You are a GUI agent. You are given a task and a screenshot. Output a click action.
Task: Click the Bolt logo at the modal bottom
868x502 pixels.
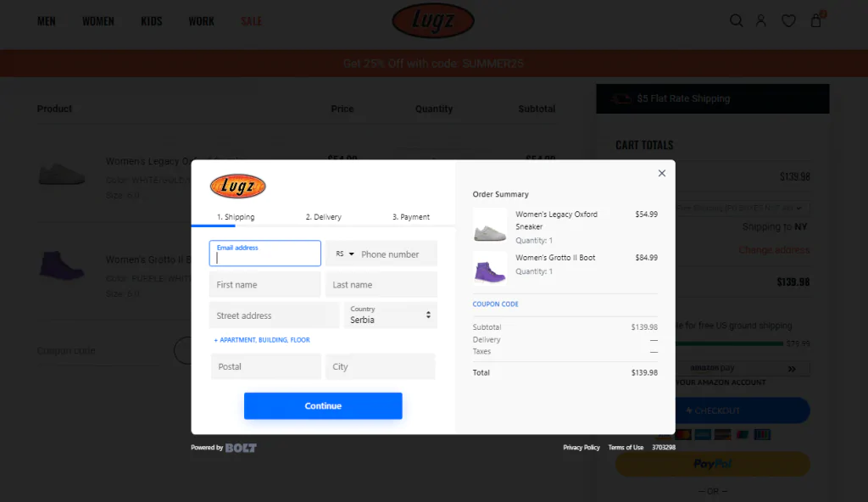tap(240, 447)
